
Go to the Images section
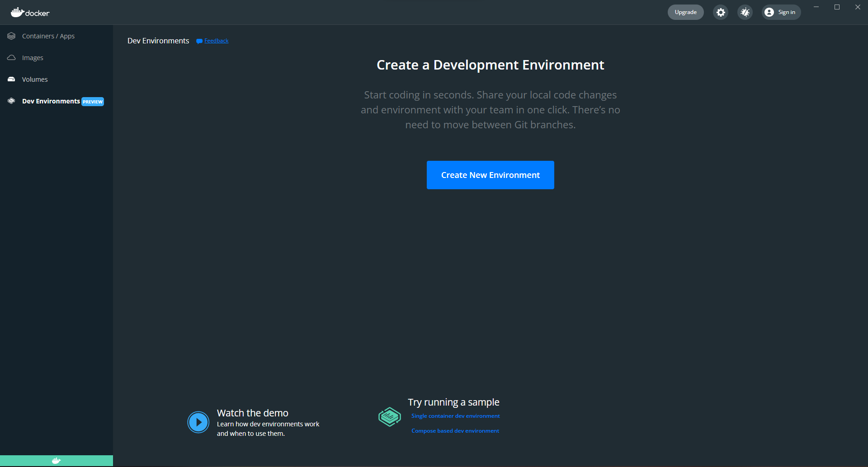(x=33, y=58)
